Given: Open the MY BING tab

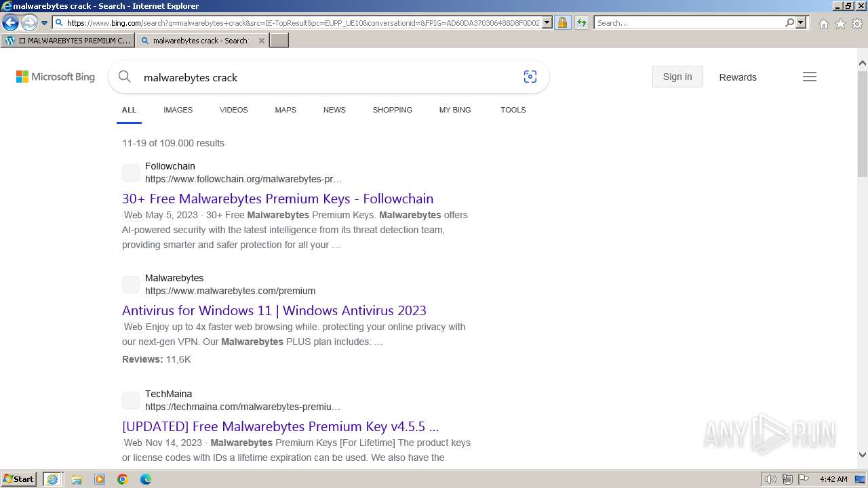Looking at the screenshot, I should pyautogui.click(x=455, y=110).
